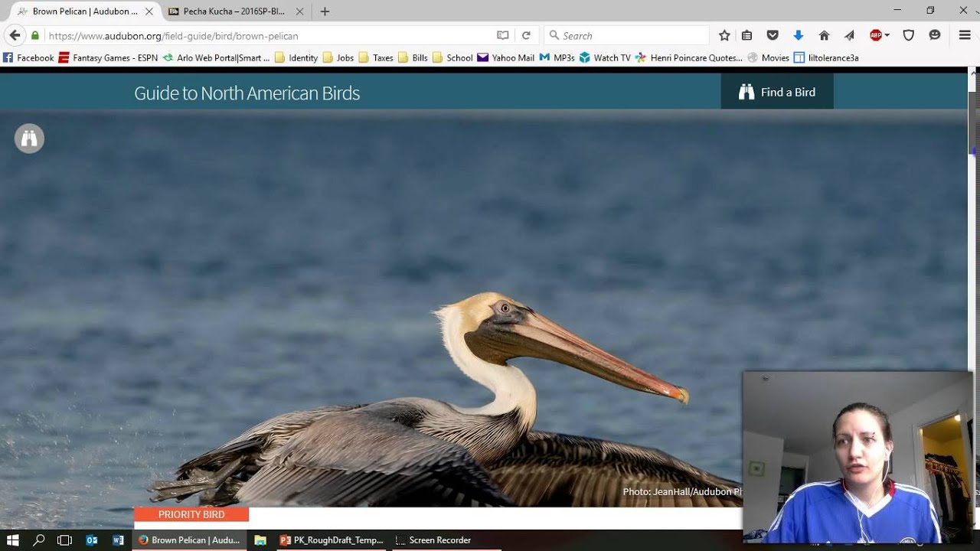Open the Guide to North American Birds link

[247, 93]
